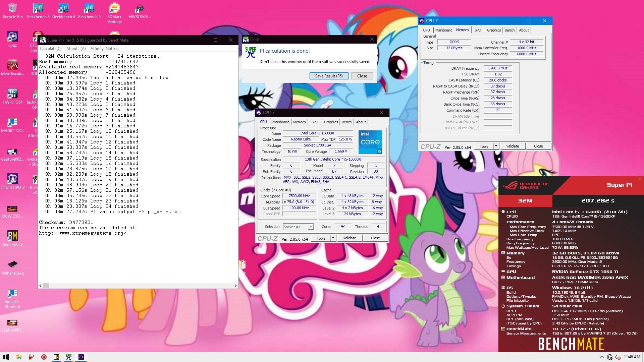This screenshot has height=362, width=644.
Task: Open SPD tab in upper CPU-Z window
Action: pyautogui.click(x=478, y=30)
